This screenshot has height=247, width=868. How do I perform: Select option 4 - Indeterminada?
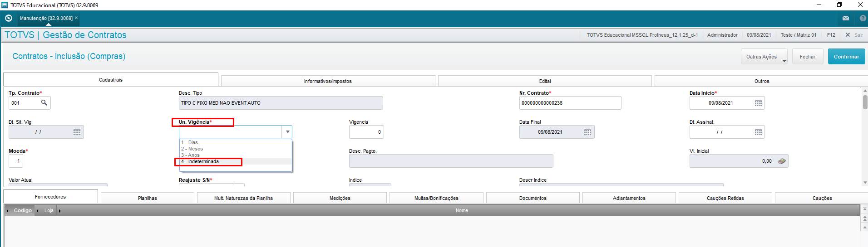coord(236,161)
